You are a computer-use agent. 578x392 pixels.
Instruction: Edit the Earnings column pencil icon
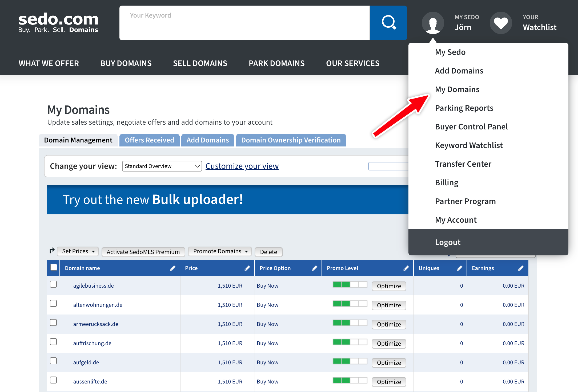[x=521, y=268]
